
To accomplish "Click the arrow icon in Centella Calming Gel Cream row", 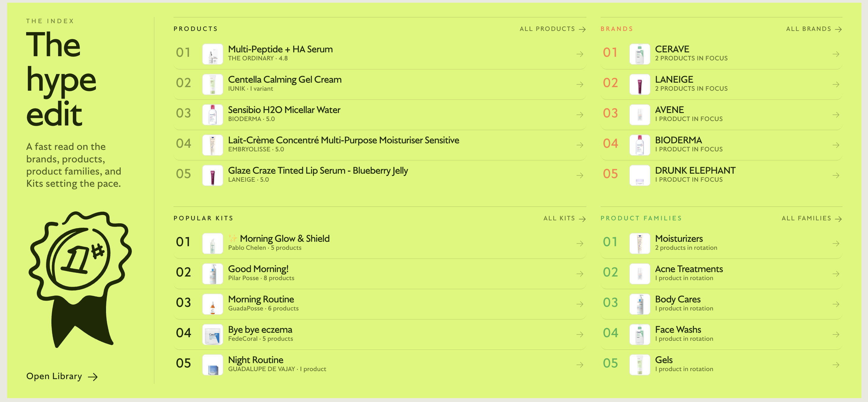I will pos(580,84).
